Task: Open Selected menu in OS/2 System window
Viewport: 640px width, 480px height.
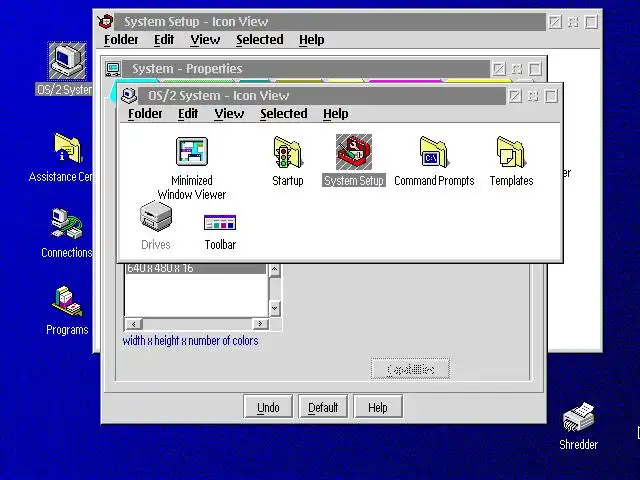Action: [284, 113]
